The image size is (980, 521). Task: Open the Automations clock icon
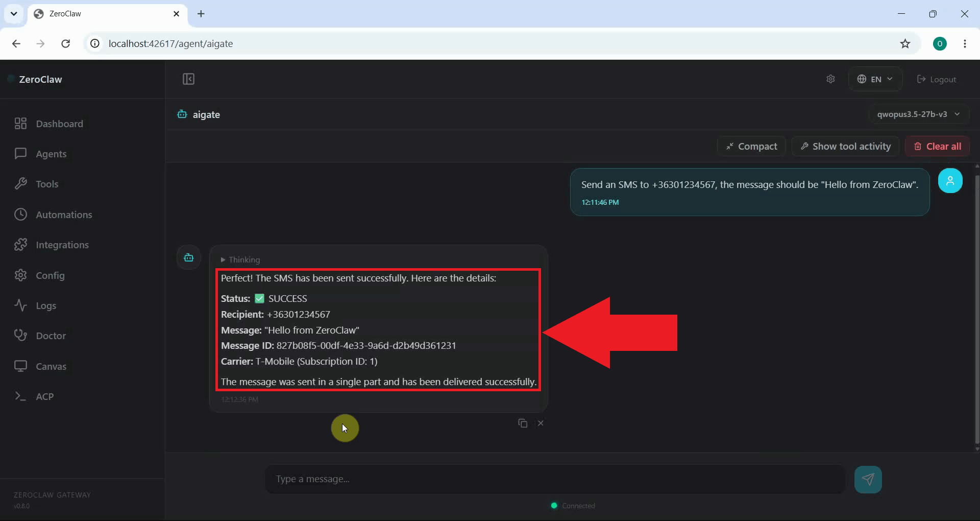(x=20, y=215)
